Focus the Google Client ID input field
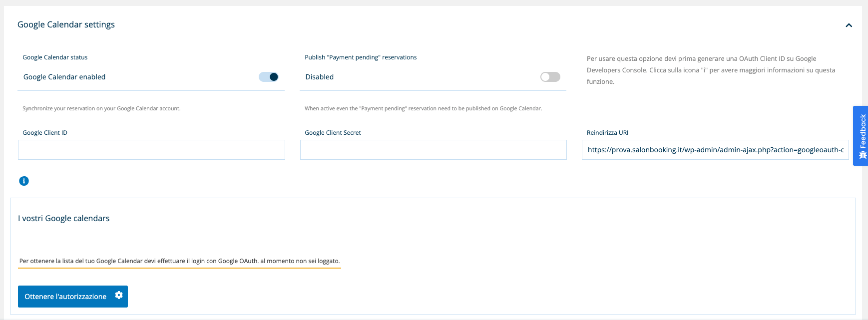 point(151,150)
